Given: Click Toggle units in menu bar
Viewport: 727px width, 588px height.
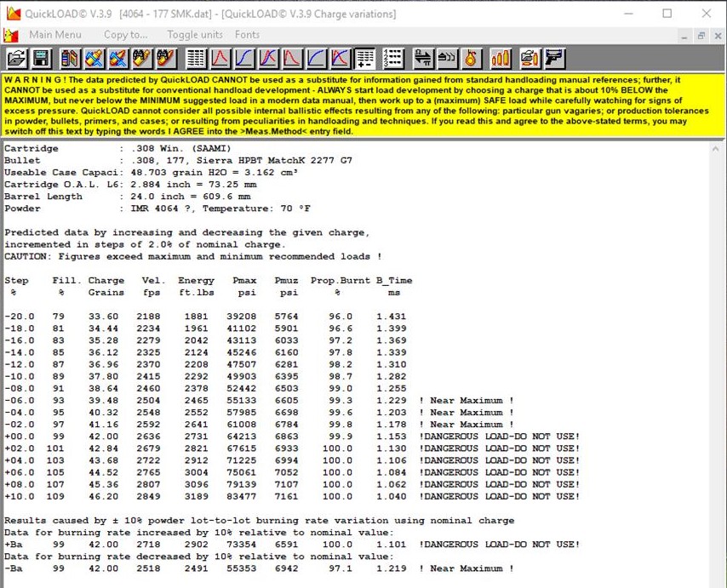Looking at the screenshot, I should [195, 35].
